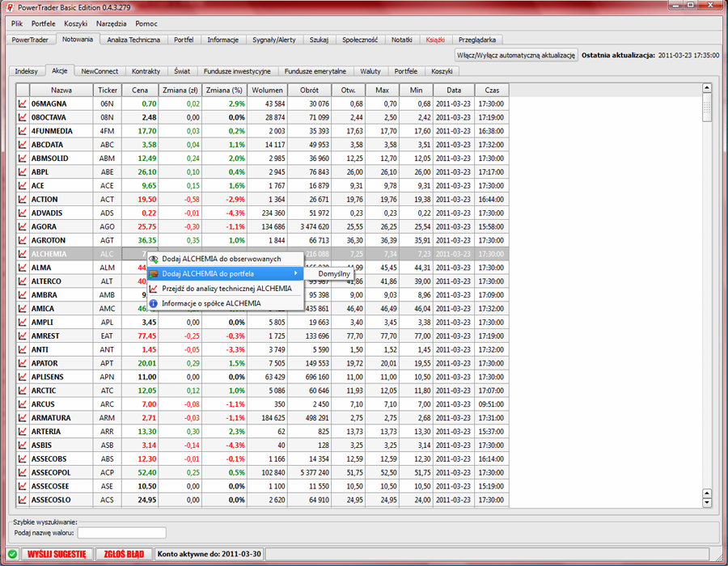
Task: Open chart icon for AMREST row
Action: (x=23, y=336)
